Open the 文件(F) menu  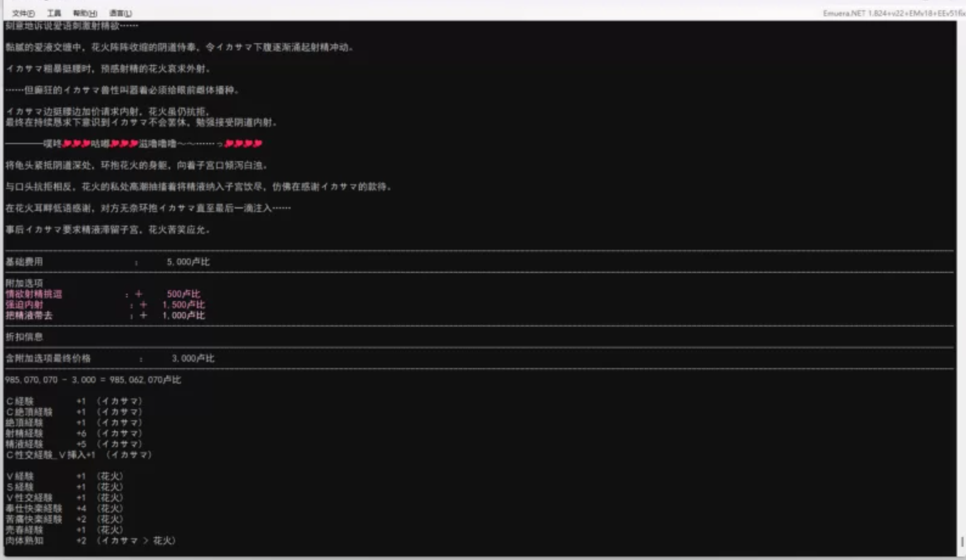tap(23, 13)
